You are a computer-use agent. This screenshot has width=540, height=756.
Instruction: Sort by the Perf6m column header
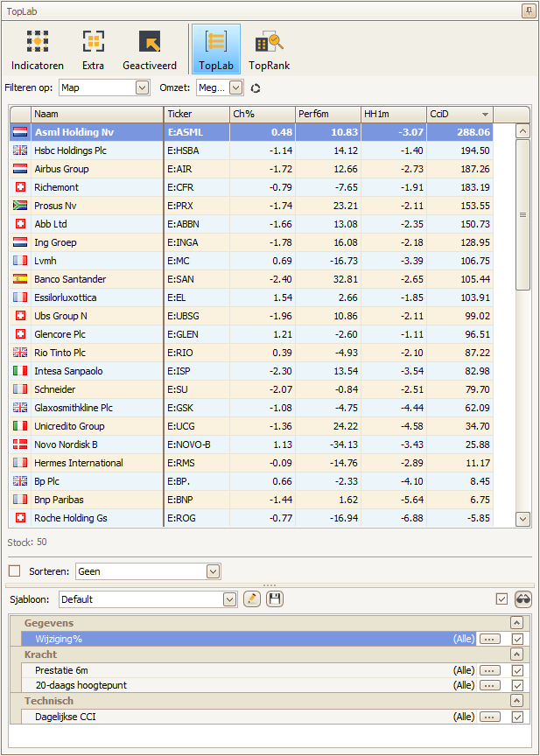[x=327, y=114]
